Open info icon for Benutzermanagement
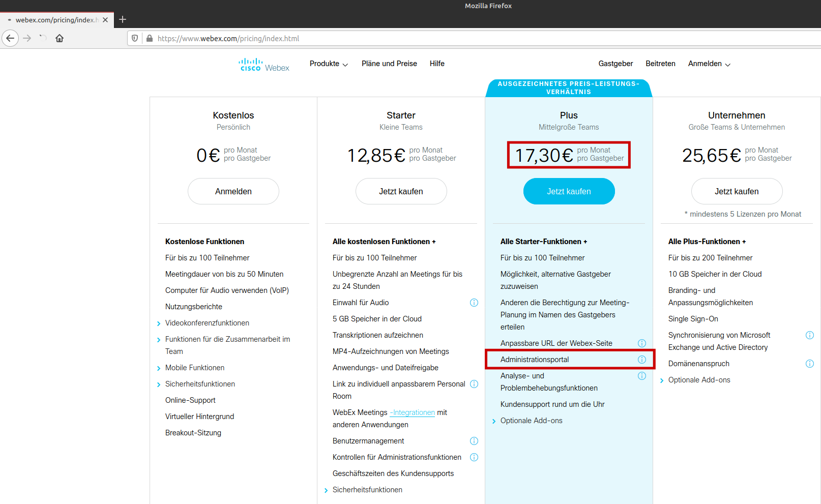This screenshot has height=504, width=821. point(474,441)
